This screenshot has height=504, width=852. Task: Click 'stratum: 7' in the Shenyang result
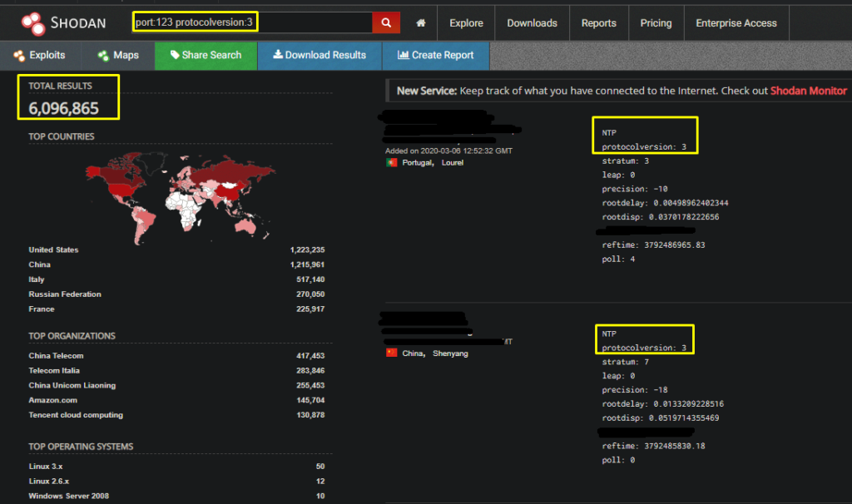[625, 362]
